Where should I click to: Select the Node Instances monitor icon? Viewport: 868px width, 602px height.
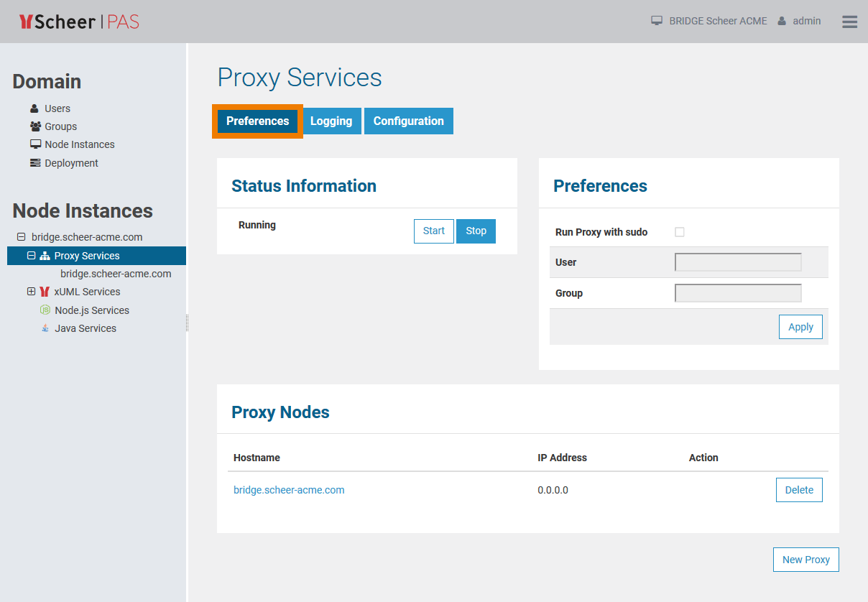click(34, 144)
